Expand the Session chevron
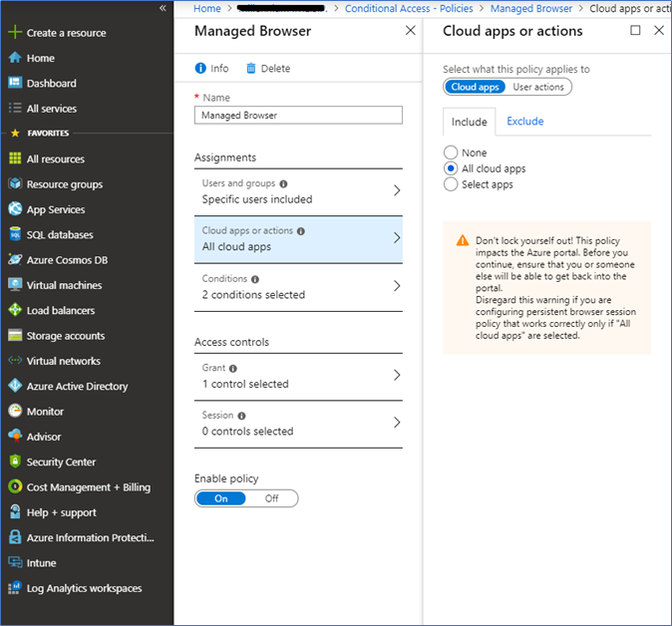The image size is (672, 626). coord(397,423)
